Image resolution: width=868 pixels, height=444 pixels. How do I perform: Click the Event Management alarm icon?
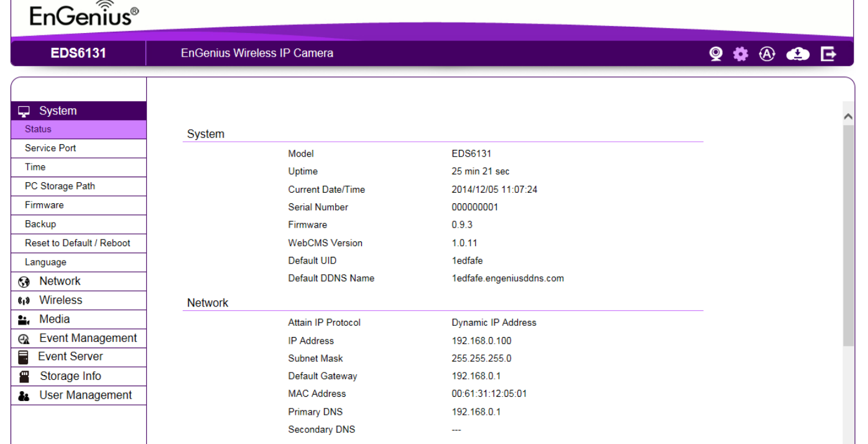24,339
